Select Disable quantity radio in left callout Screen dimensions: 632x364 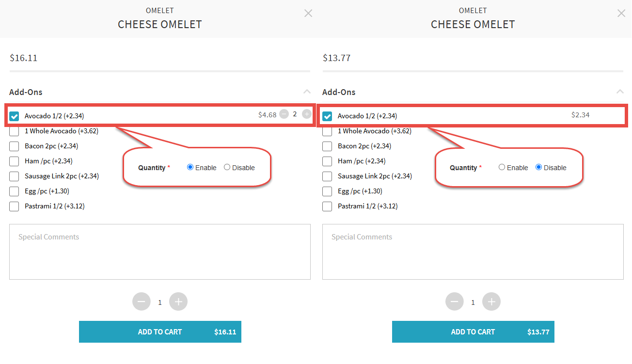227,167
